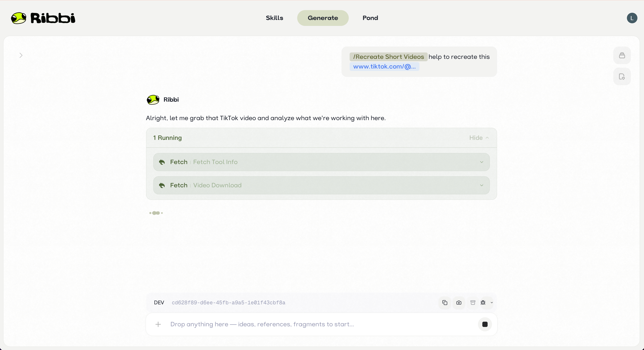Click the camera snapshot icon
Screen dimensions: 644x350
point(459,303)
